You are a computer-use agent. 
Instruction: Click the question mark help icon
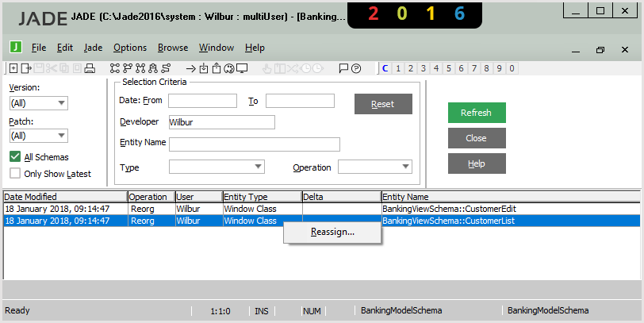[x=356, y=68]
